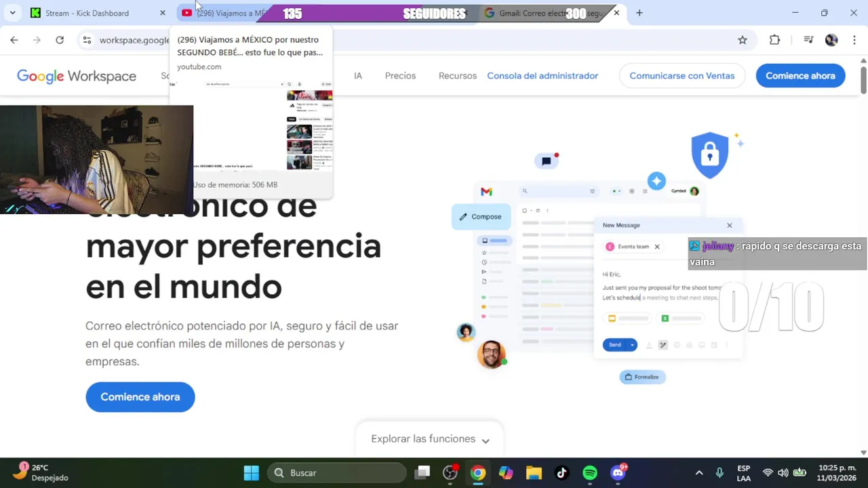Click the browser forward arrow
Viewport: 868px width, 488px height.
pyautogui.click(x=37, y=40)
